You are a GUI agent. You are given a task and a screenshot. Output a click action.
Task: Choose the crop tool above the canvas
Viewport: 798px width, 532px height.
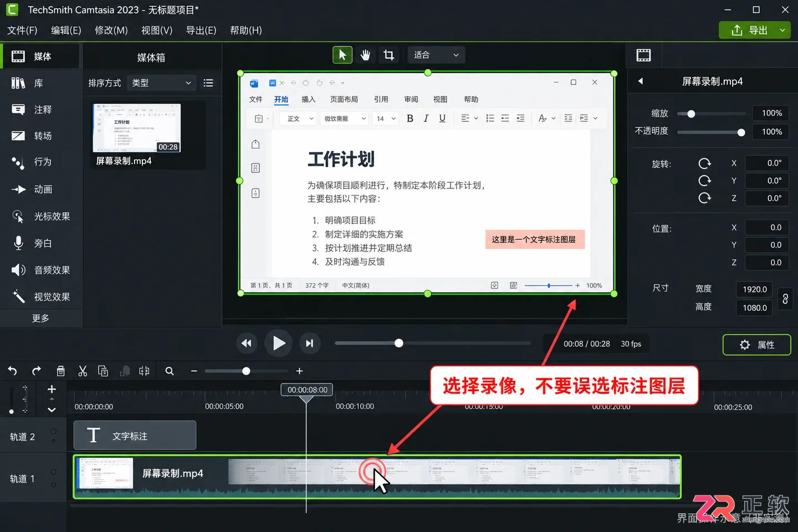tap(388, 55)
